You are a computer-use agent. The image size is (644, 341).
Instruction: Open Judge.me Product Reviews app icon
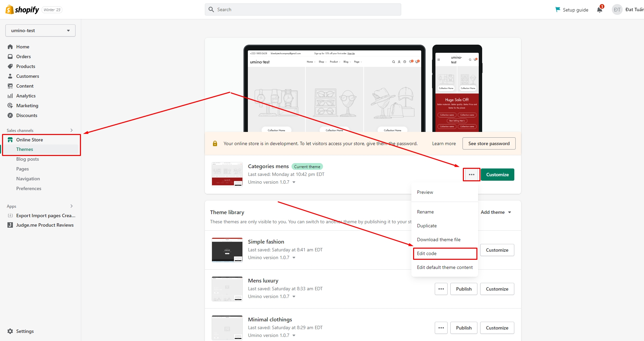pos(10,225)
